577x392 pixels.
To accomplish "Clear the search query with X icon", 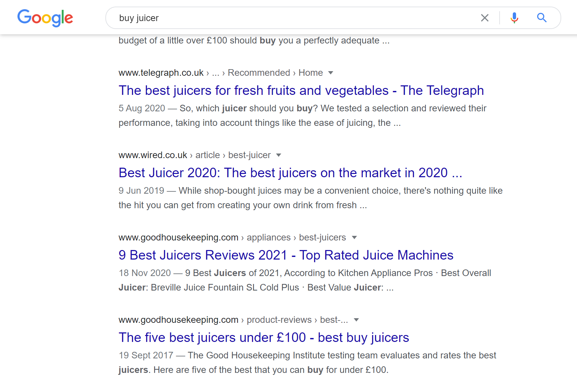I will [x=484, y=18].
